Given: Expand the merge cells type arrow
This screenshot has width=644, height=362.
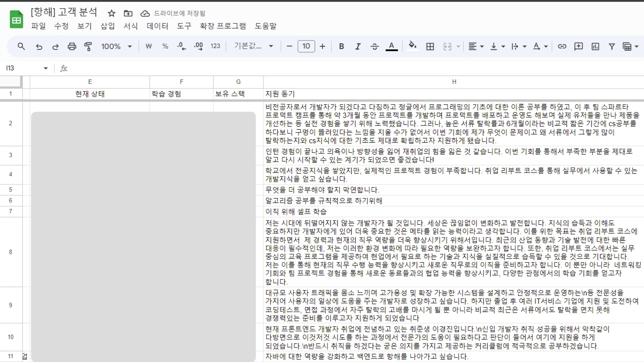Looking at the screenshot, I should 458,47.
